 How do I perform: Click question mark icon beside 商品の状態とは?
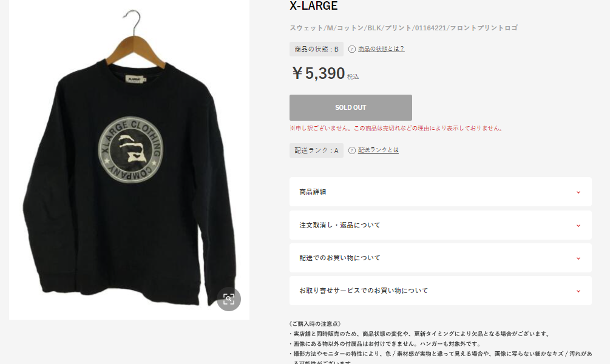coord(351,49)
